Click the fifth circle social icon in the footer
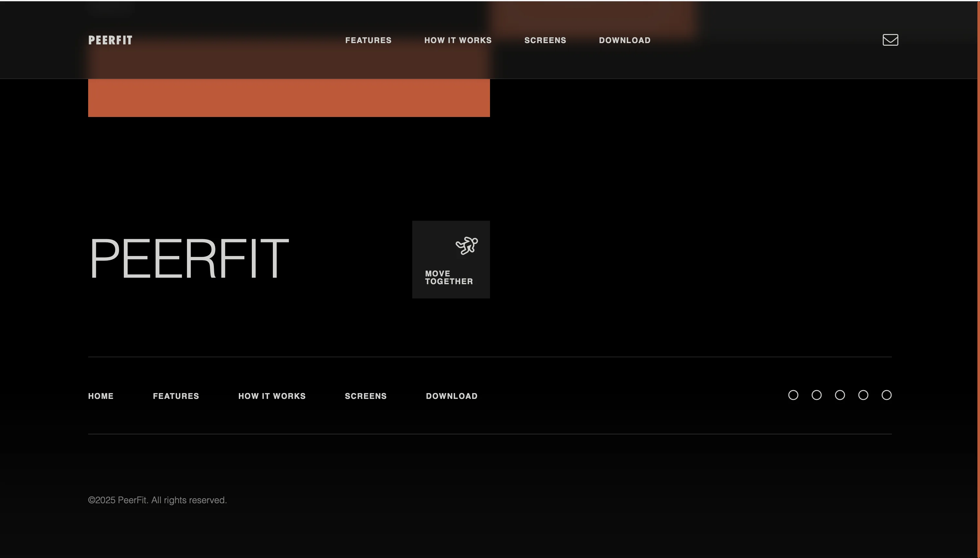This screenshot has height=558, width=980. (886, 395)
